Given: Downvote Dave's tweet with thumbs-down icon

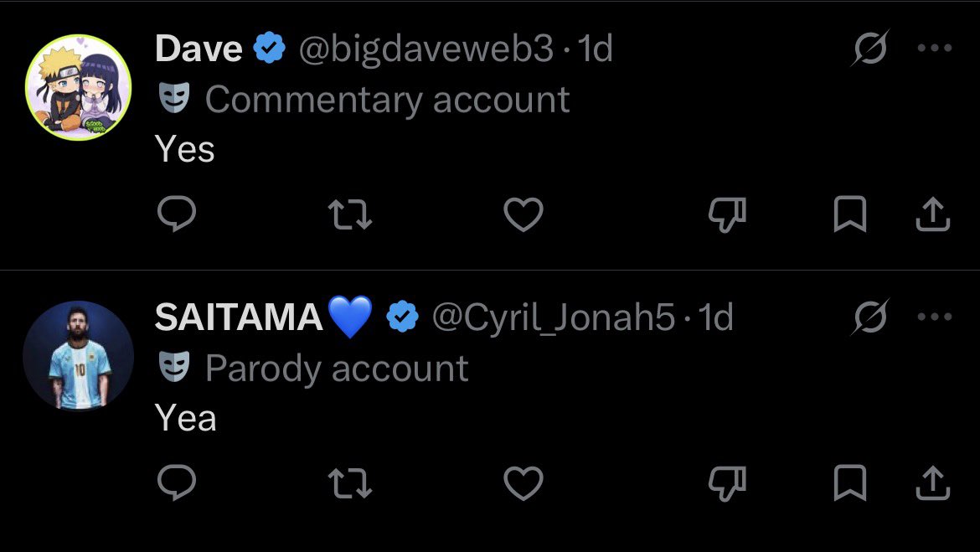Looking at the screenshot, I should 727,214.
